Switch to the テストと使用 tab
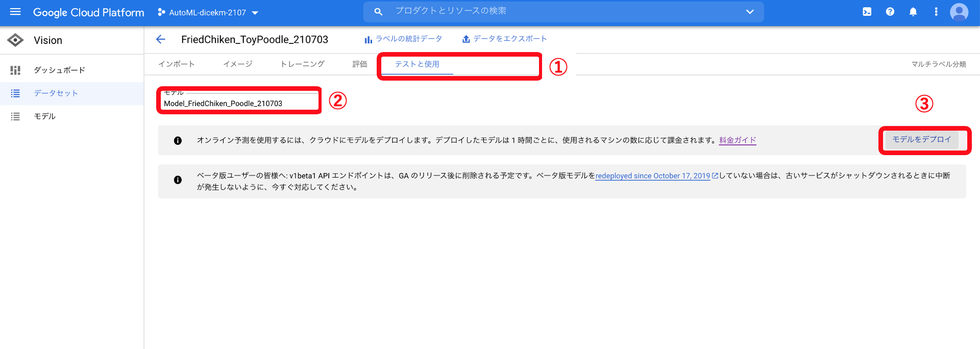 tap(417, 64)
